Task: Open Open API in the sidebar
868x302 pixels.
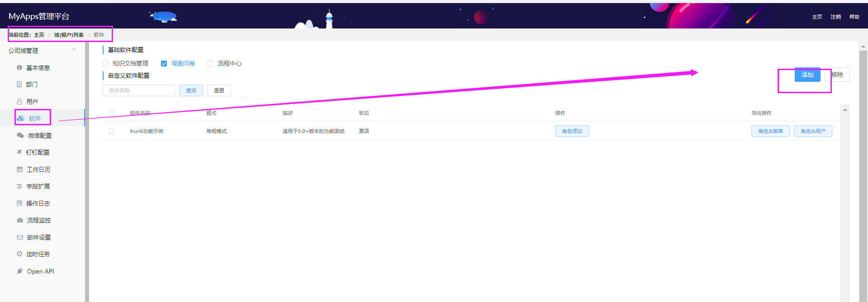Action: coord(40,271)
